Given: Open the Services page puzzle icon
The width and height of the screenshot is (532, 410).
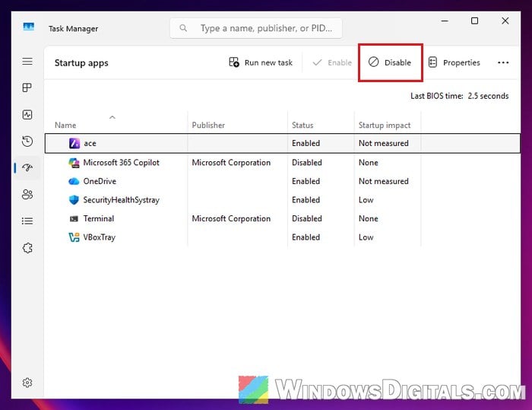Looking at the screenshot, I should (27, 248).
